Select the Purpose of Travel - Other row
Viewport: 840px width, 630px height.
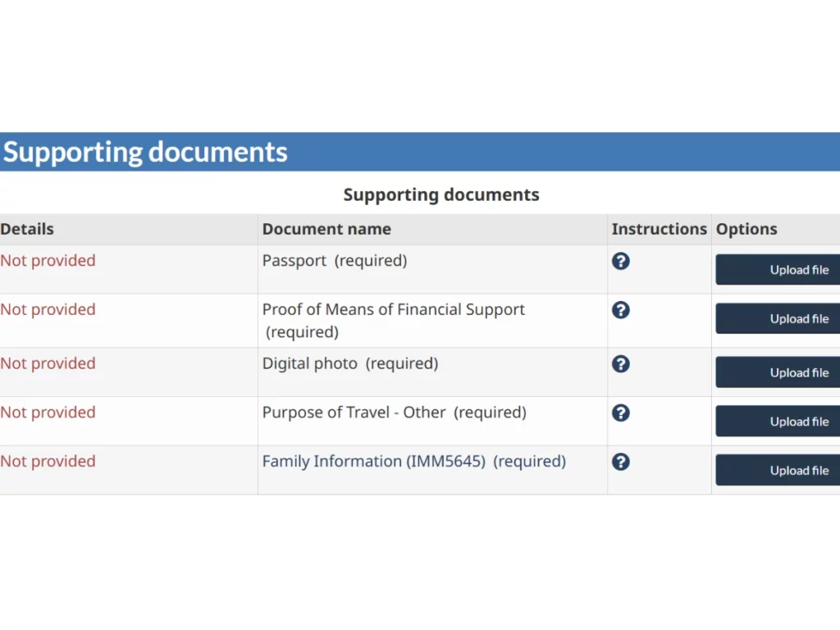pyautogui.click(x=394, y=413)
